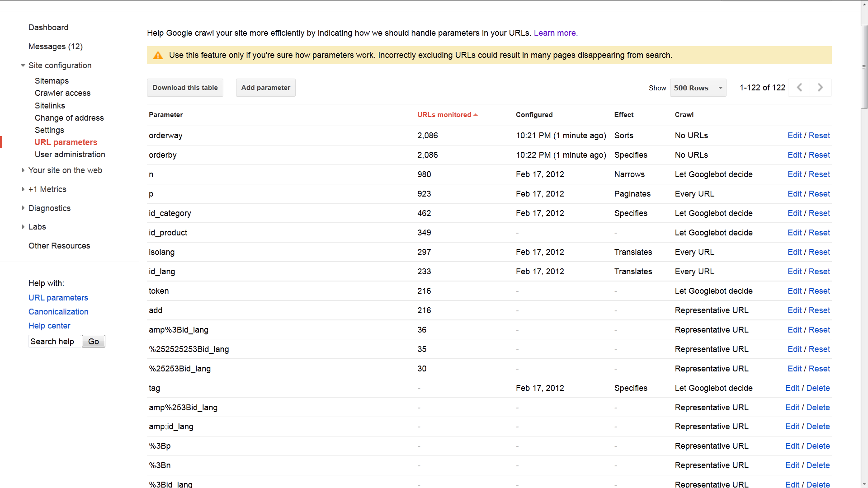The image size is (868, 488).
Task: Click the 1-122 of 122 pagination text
Action: [762, 88]
